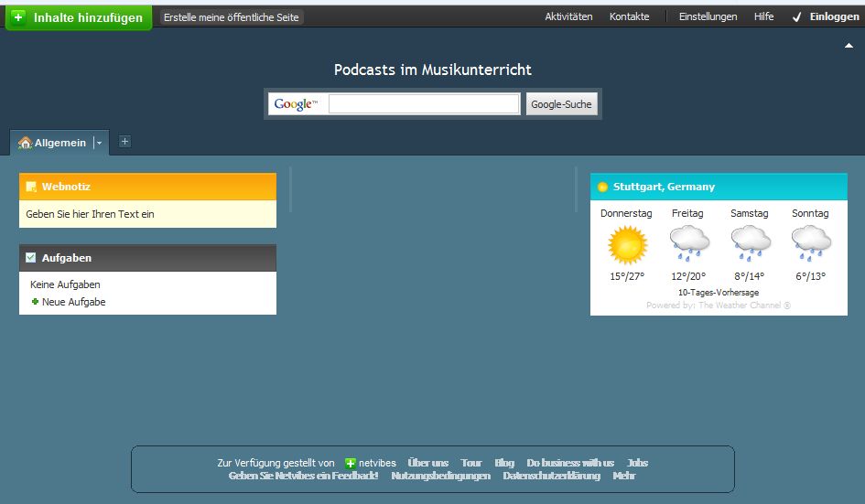Click the green netvibes plus logo in the footer

pyautogui.click(x=350, y=463)
